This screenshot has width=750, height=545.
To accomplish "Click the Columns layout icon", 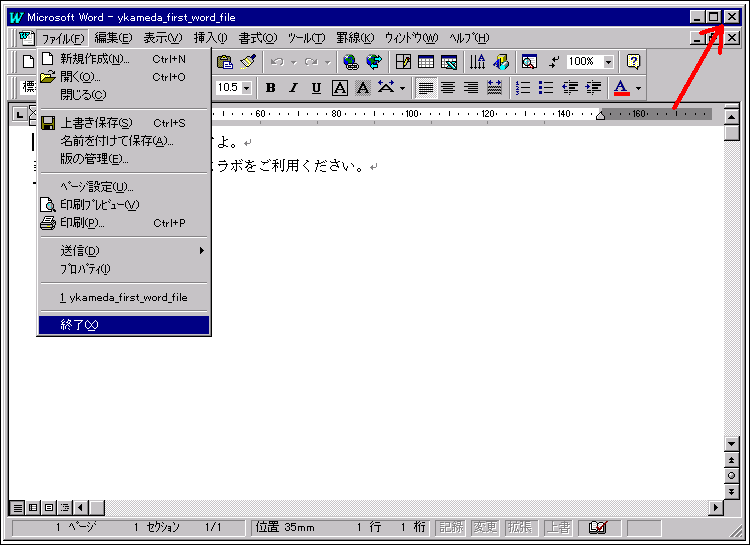I will [477, 62].
